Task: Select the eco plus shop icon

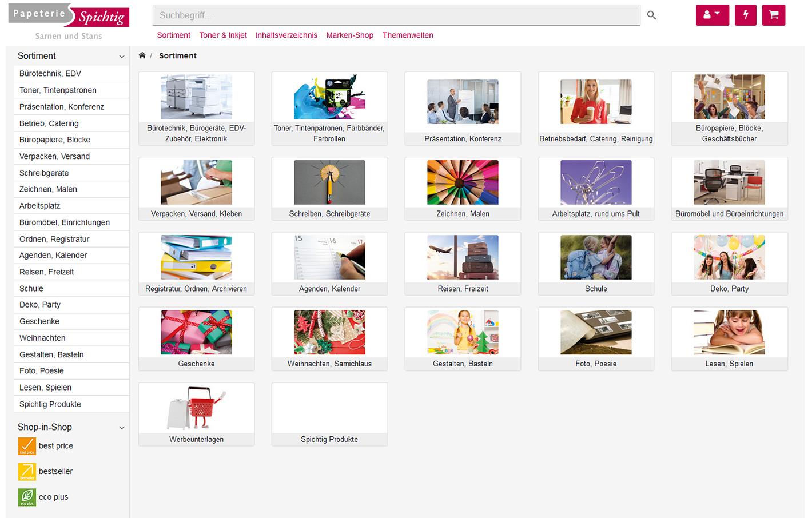Action: [26, 497]
